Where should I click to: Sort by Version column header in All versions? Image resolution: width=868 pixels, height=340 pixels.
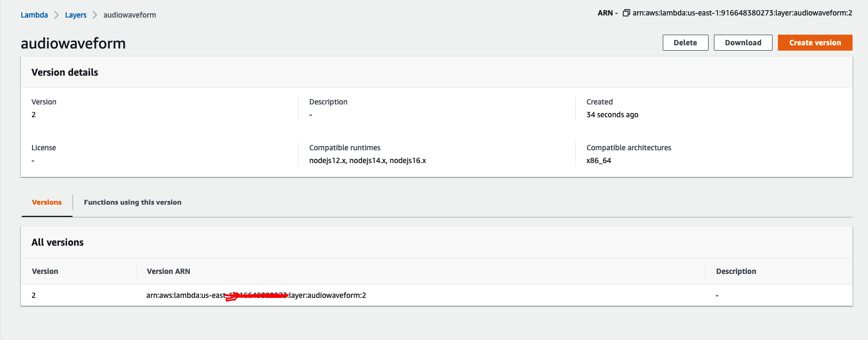pos(45,271)
